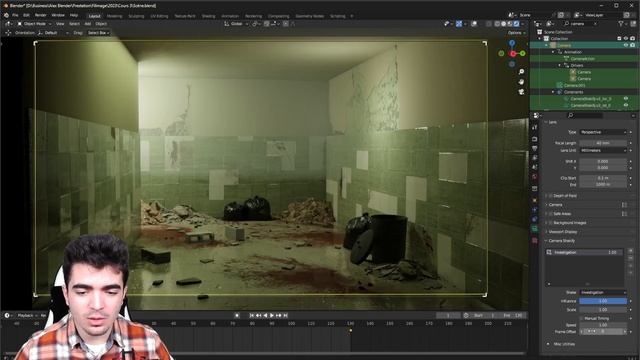Click the Clip Start value field
Viewport: 640px width, 360px height.
[603, 178]
